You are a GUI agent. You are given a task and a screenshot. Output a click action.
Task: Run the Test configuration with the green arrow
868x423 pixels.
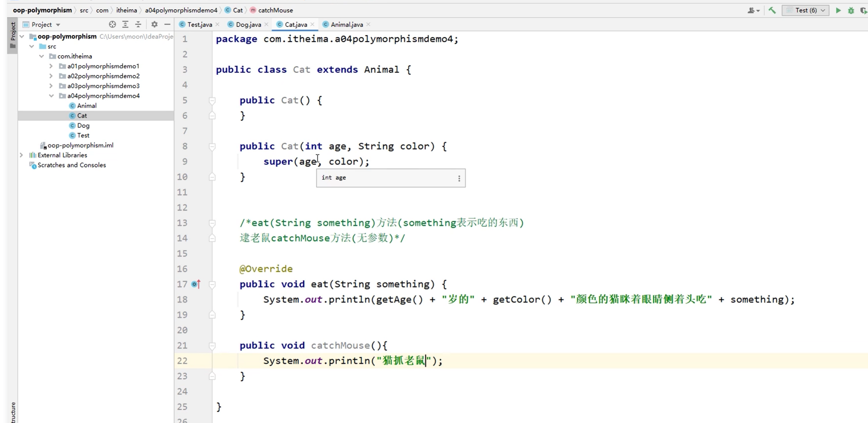838,10
